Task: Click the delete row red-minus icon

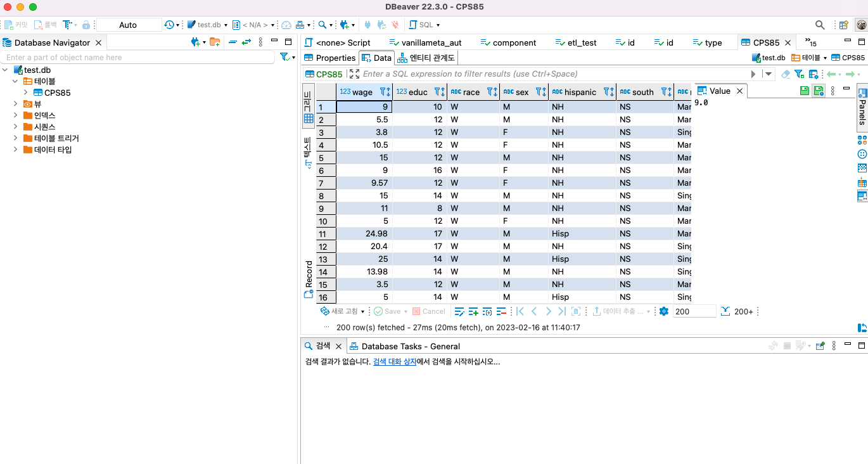Action: 501,311
